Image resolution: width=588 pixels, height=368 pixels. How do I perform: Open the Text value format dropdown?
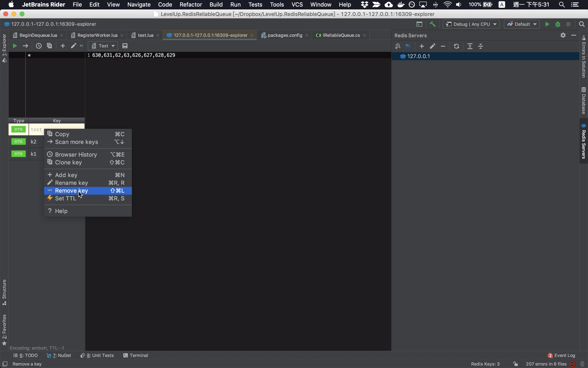[x=103, y=46]
